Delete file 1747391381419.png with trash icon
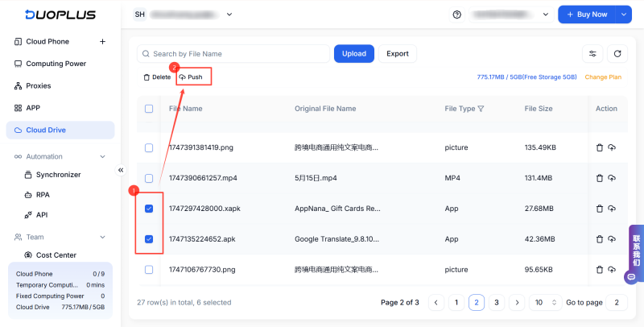Screen dimensions: 644x327 coord(600,147)
